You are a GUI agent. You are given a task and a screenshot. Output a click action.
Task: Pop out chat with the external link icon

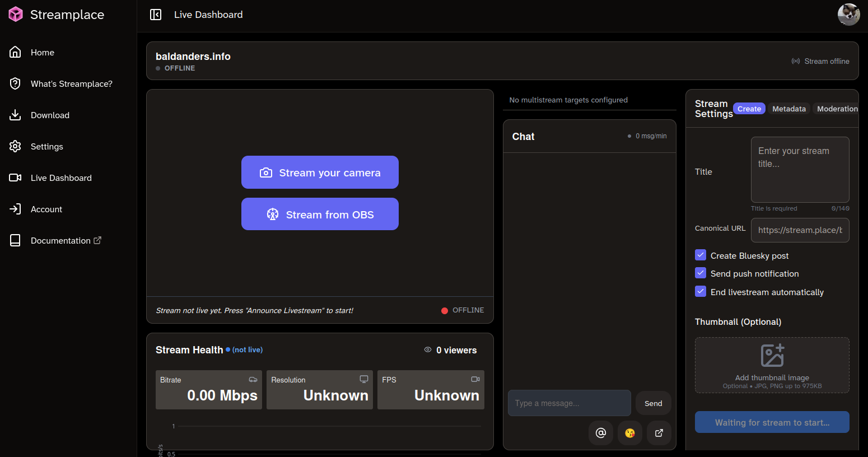tap(659, 433)
